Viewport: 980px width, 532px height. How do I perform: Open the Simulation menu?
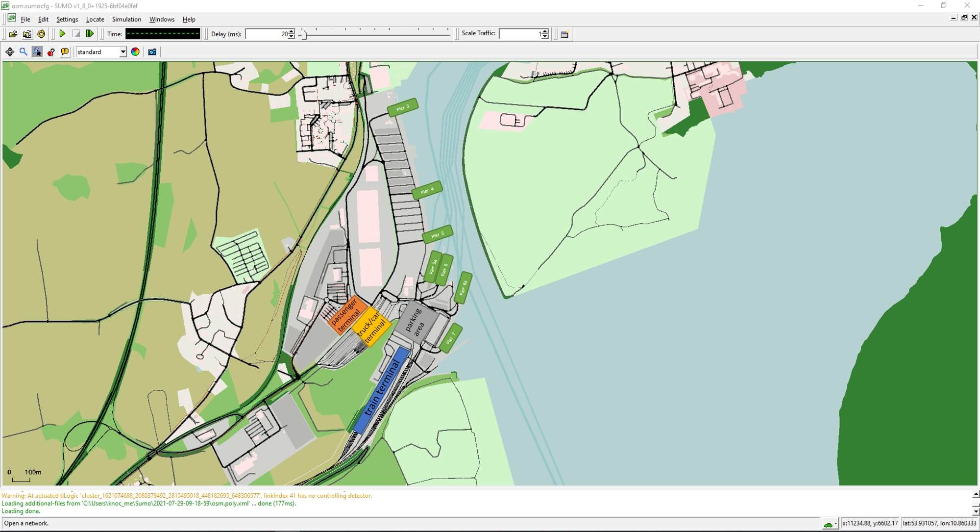126,19
